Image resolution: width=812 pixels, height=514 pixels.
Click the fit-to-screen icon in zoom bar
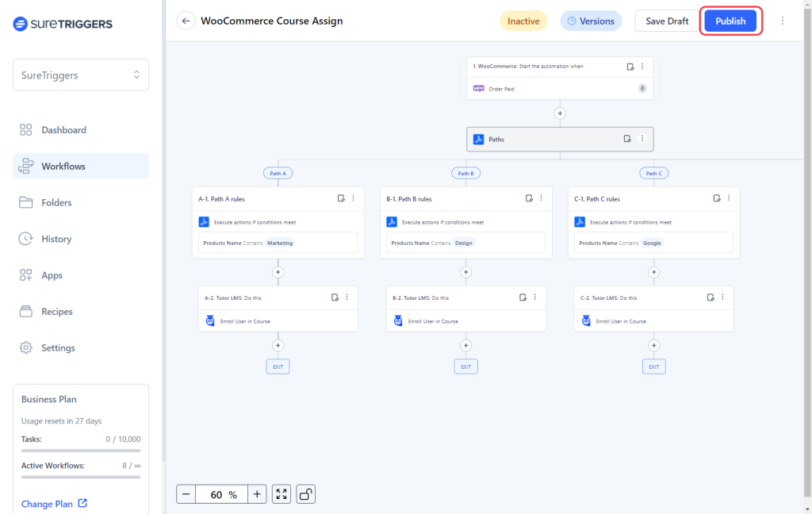[282, 494]
